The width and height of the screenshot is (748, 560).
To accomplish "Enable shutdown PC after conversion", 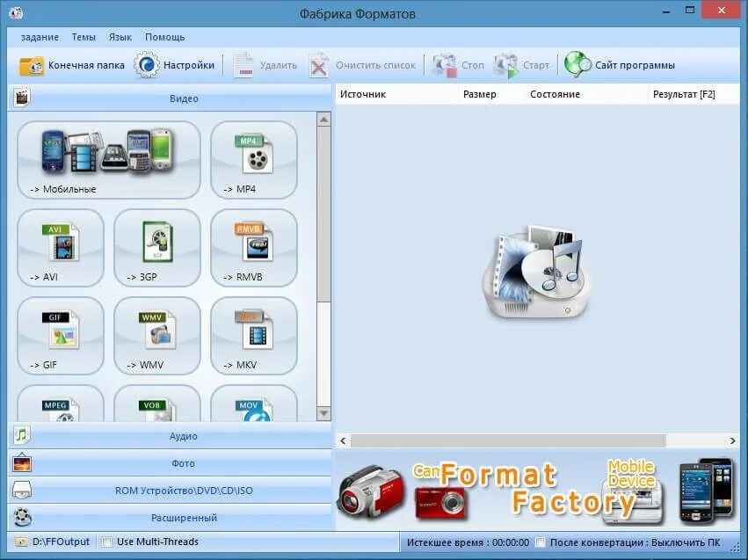I will pos(541,542).
